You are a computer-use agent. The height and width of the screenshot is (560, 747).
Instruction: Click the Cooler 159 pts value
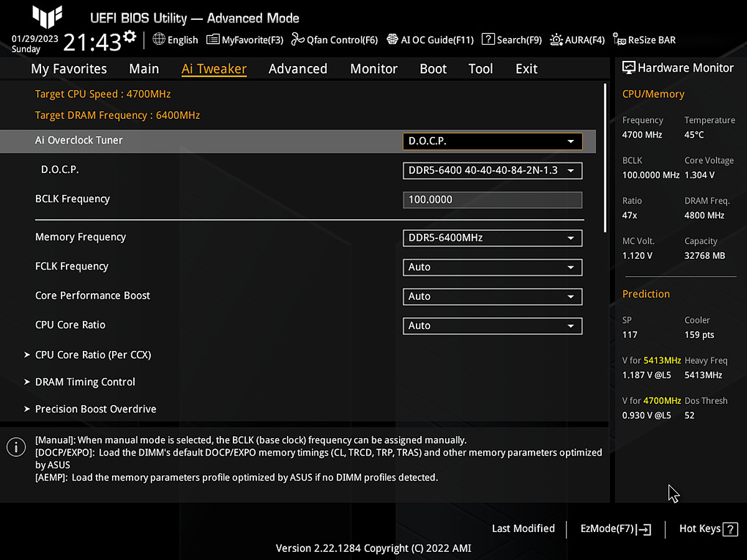(699, 335)
